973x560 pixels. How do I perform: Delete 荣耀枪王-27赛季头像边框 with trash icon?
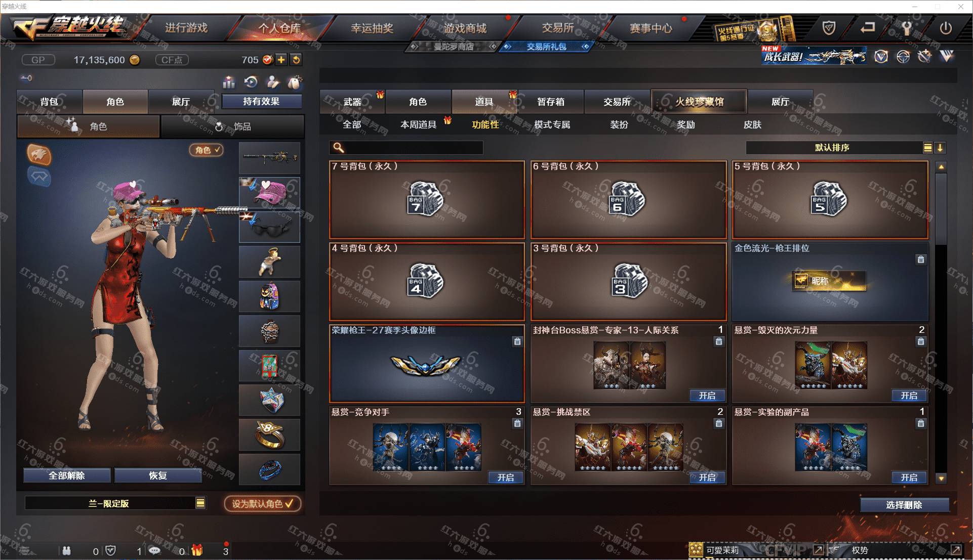pos(517,341)
